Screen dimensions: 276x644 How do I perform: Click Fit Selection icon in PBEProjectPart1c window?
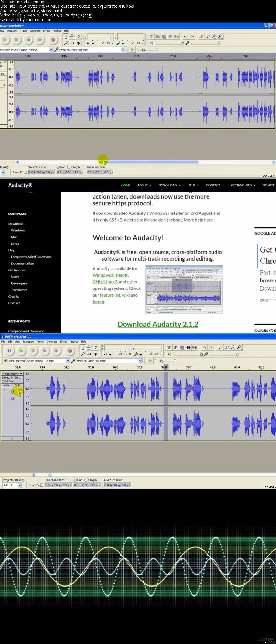(x=233, y=347)
